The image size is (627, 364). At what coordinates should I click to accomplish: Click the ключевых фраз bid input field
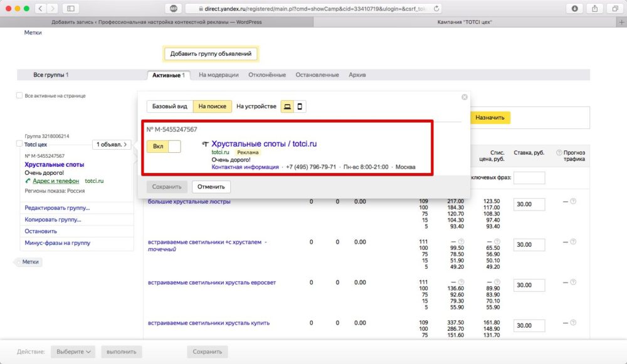click(x=529, y=177)
